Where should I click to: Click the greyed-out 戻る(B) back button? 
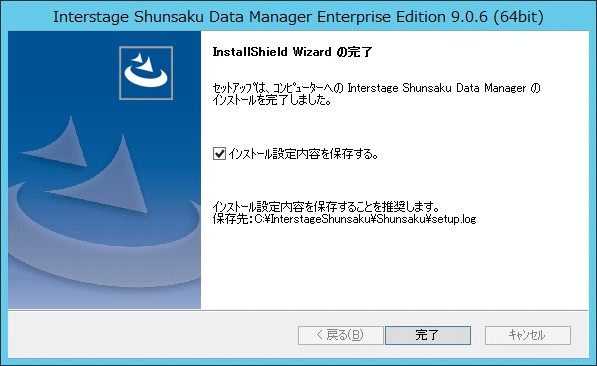[x=340, y=335]
